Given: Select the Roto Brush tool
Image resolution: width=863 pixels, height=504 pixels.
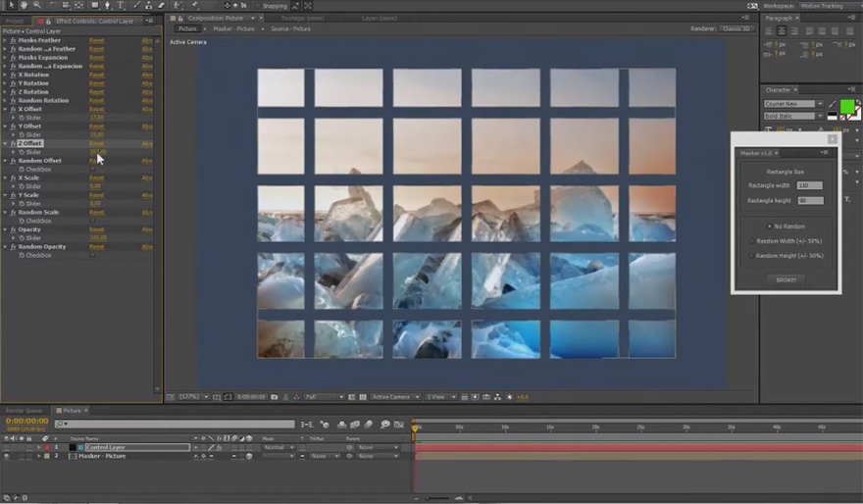Looking at the screenshot, I should point(178,5).
